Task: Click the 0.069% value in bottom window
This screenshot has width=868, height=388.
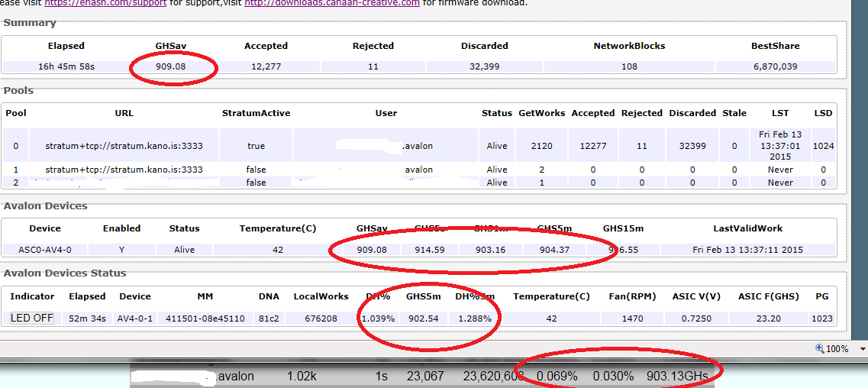Action: (x=557, y=377)
